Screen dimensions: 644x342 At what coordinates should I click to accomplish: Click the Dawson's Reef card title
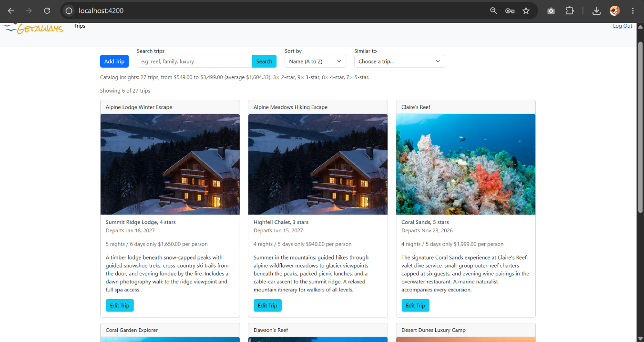point(271,330)
